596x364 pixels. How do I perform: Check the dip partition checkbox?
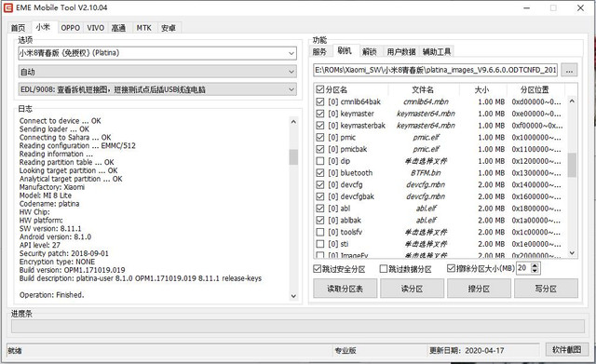(320, 161)
